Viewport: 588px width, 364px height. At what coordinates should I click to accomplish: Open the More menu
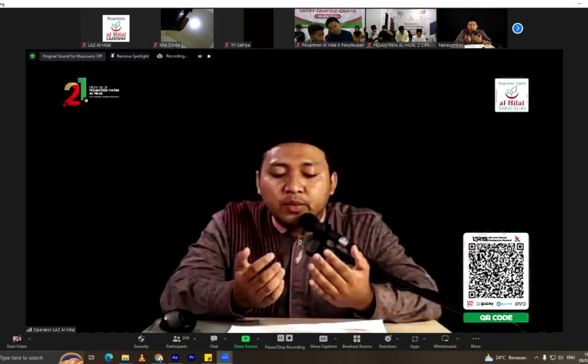click(475, 341)
